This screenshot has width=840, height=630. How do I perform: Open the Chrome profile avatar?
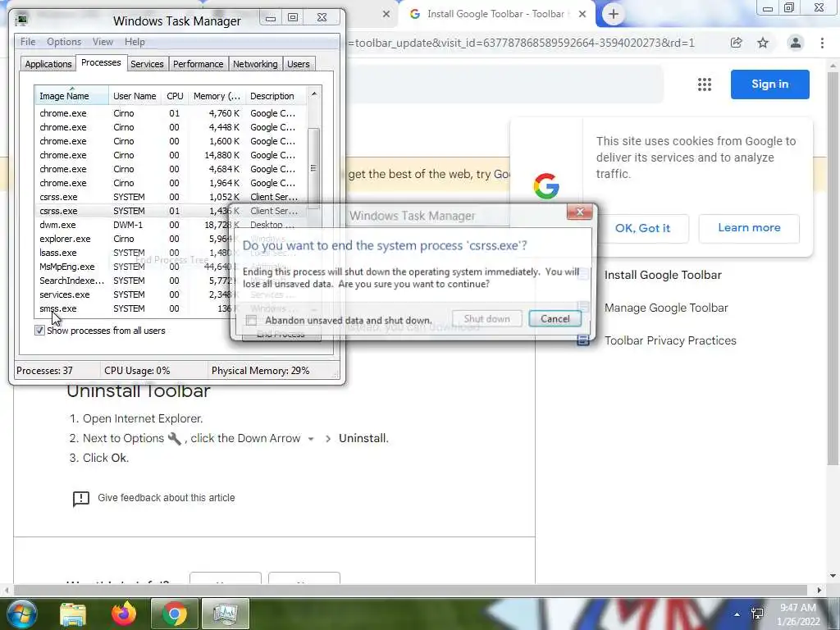(796, 43)
